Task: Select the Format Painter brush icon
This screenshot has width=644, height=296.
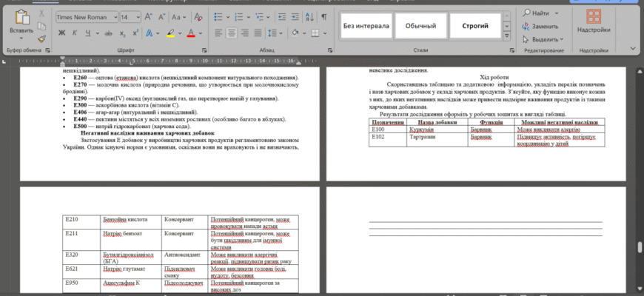Action: tap(41, 39)
